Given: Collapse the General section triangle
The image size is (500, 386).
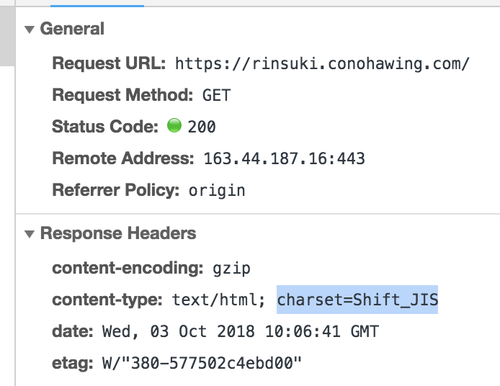Looking at the screenshot, I should click(x=29, y=29).
